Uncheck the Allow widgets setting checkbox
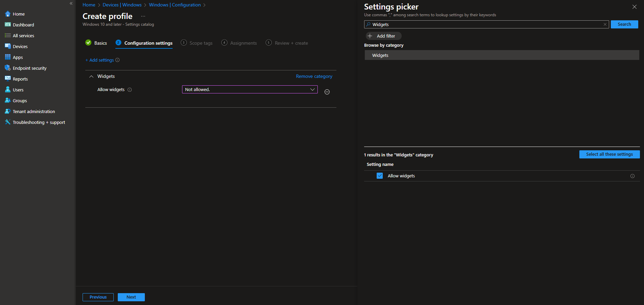This screenshot has width=644, height=305. 379,176
